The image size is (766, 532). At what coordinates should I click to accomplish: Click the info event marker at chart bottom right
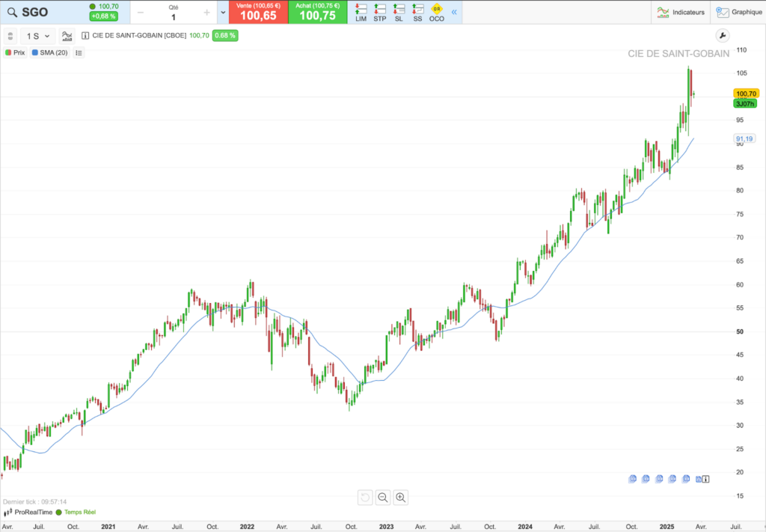click(x=706, y=479)
